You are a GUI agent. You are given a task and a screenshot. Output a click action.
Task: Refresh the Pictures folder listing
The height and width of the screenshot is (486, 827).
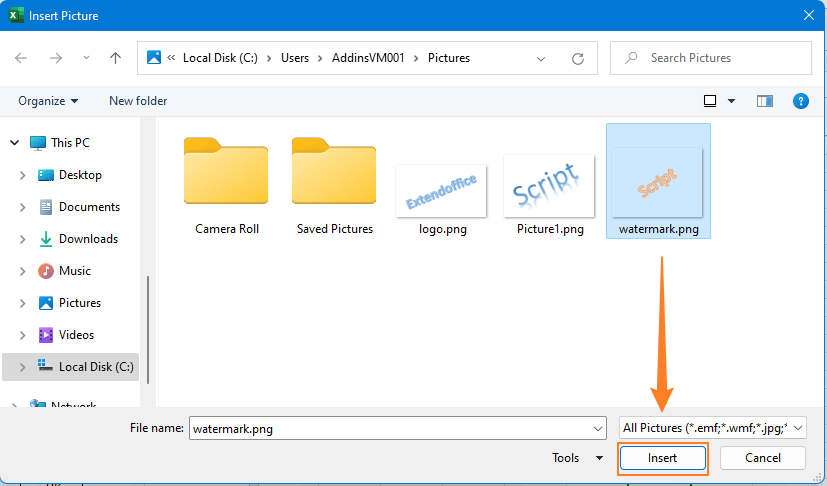pyautogui.click(x=579, y=58)
